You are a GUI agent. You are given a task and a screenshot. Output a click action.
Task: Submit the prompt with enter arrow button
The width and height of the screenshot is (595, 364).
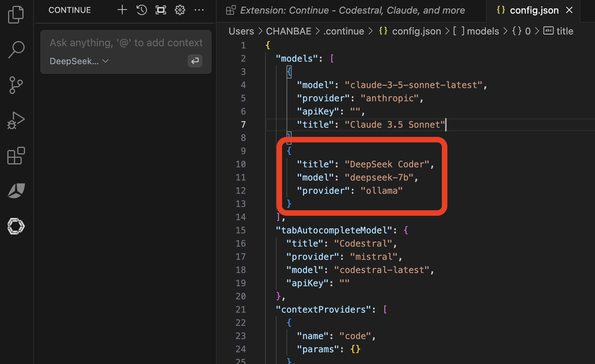[195, 61]
